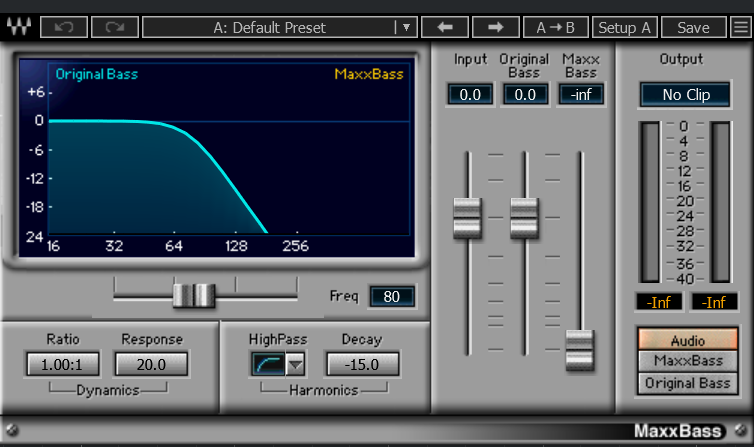This screenshot has width=754, height=447.
Task: Click the Freq value field 80
Action: tap(391, 297)
